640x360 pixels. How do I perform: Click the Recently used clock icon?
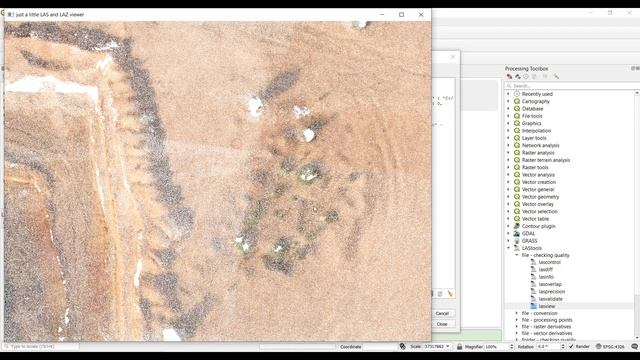point(517,94)
